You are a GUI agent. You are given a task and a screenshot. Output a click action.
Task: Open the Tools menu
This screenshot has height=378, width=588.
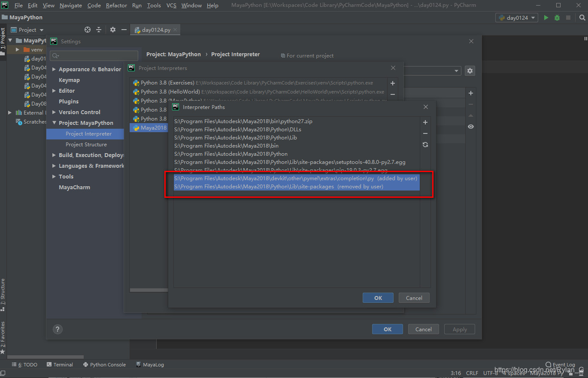click(x=154, y=6)
